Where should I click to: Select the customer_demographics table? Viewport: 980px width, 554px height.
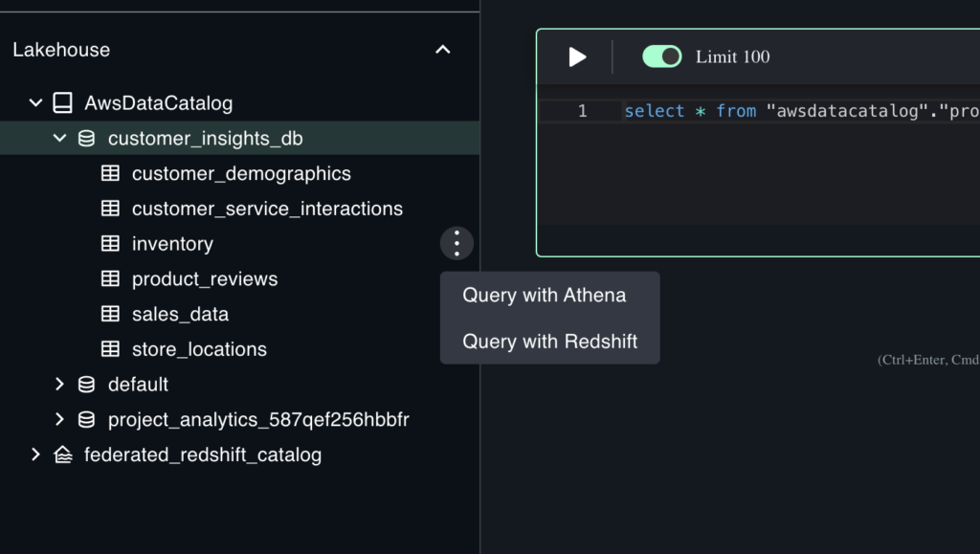click(241, 173)
